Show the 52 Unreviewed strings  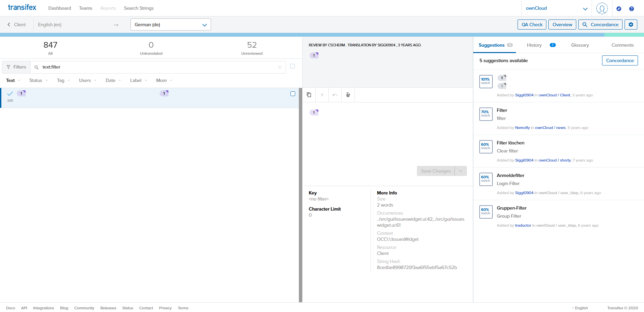(252, 48)
